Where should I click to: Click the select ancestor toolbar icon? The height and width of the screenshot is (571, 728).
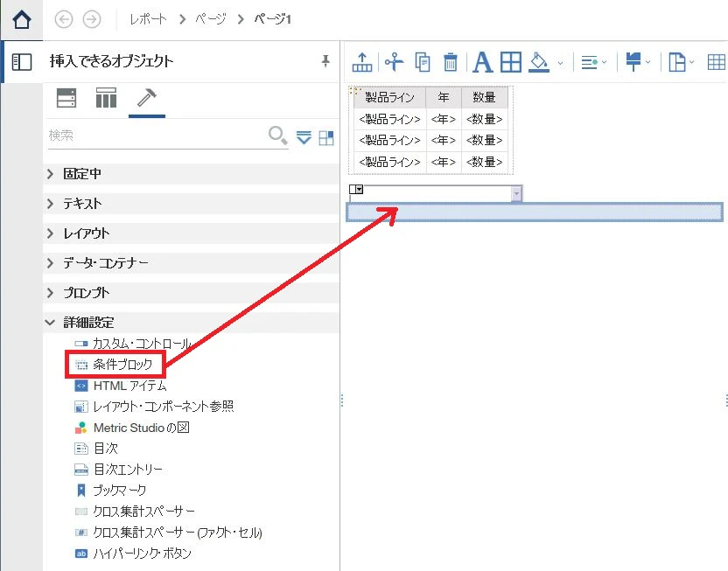pos(362,62)
